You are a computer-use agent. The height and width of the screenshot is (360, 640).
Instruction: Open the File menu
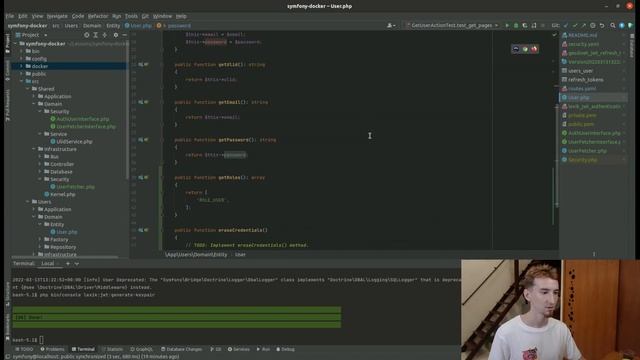coord(10,16)
